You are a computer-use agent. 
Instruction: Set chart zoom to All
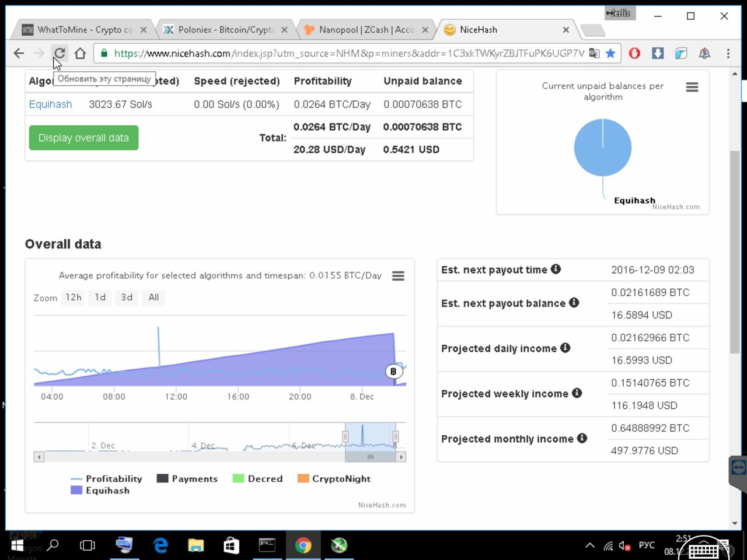click(153, 297)
